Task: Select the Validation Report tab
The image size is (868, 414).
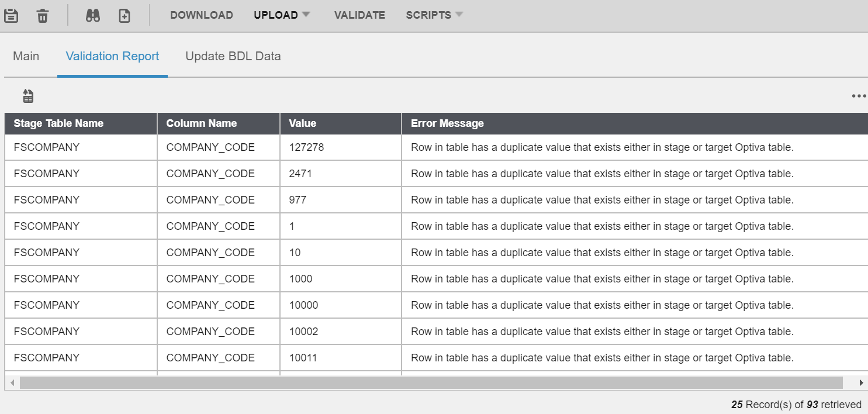Action: point(112,56)
